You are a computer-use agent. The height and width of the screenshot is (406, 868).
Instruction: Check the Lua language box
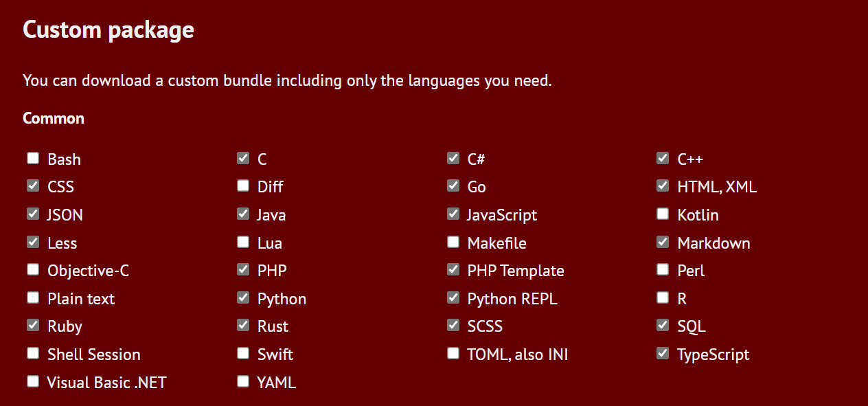[x=243, y=243]
